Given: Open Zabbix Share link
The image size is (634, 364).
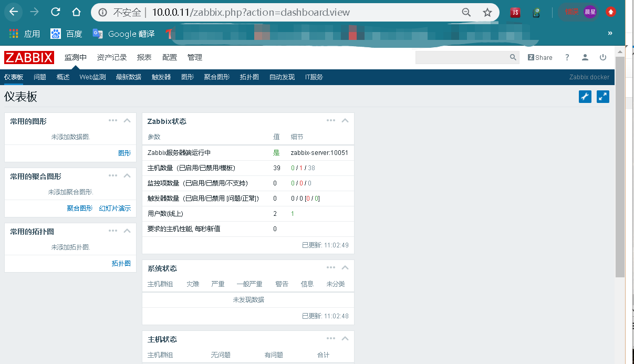Looking at the screenshot, I should pos(540,57).
